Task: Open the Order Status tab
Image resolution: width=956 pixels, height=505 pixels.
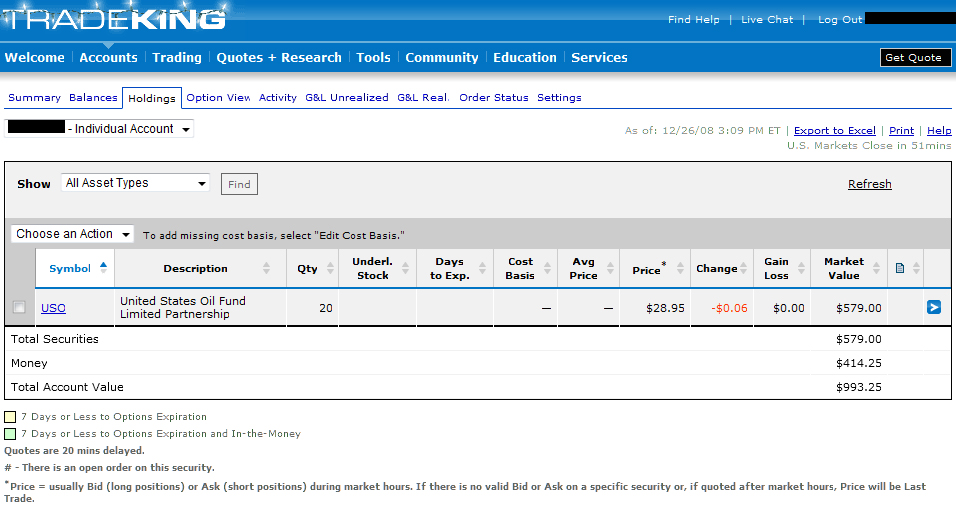Action: [x=494, y=98]
